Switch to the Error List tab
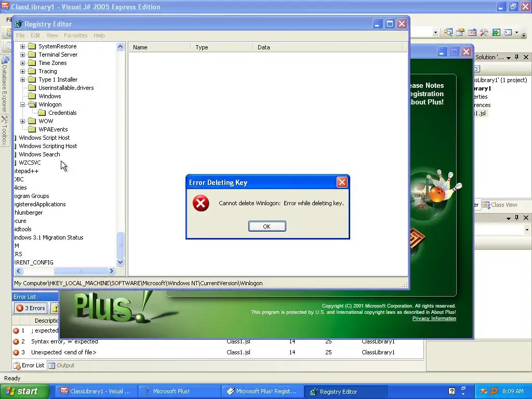Screen dimensions: 532x399 pyautogui.click(x=29, y=365)
